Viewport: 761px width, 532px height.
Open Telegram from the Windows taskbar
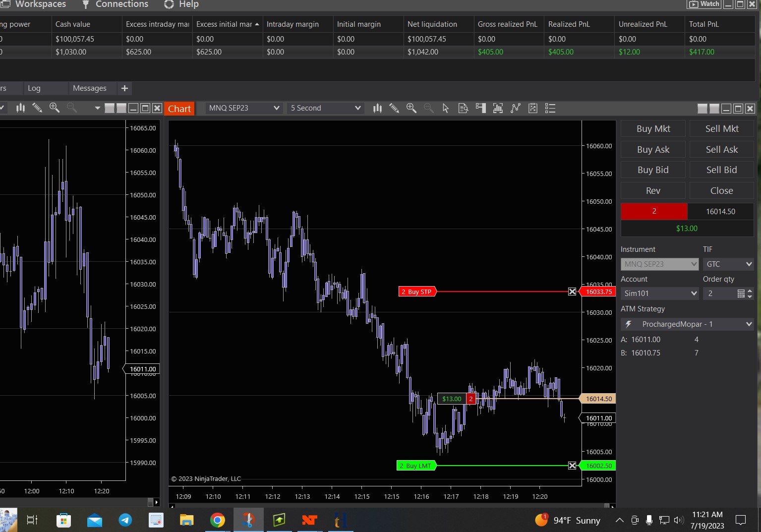coord(125,520)
